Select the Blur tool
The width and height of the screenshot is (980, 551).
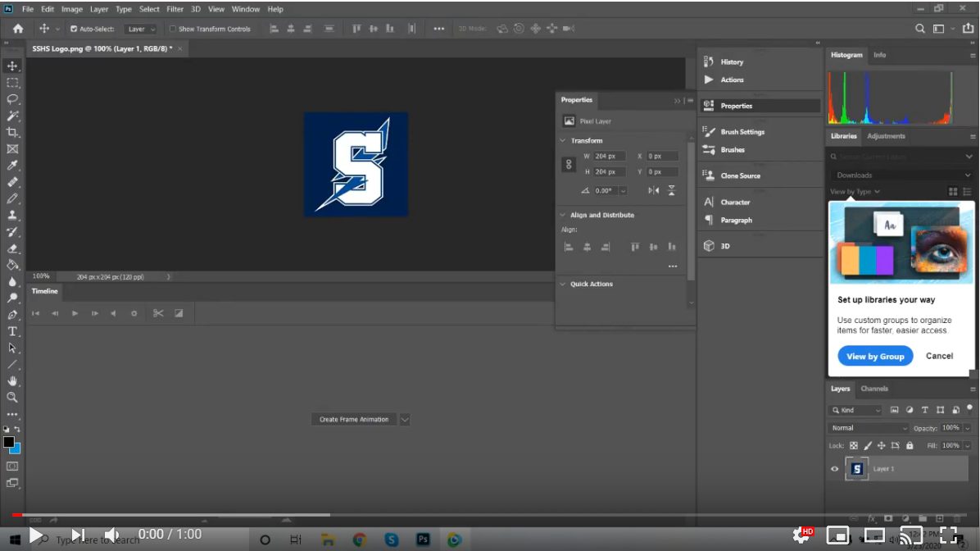[x=11, y=281]
